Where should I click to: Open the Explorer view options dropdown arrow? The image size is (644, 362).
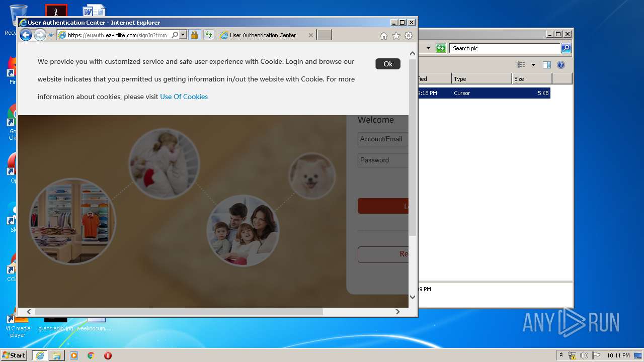(x=533, y=65)
